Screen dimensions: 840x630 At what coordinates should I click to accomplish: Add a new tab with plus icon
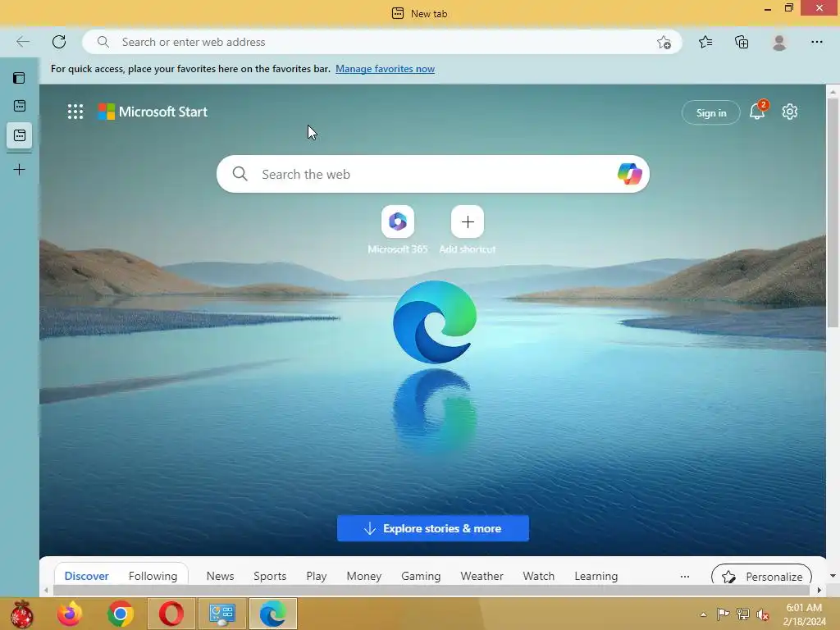20,170
